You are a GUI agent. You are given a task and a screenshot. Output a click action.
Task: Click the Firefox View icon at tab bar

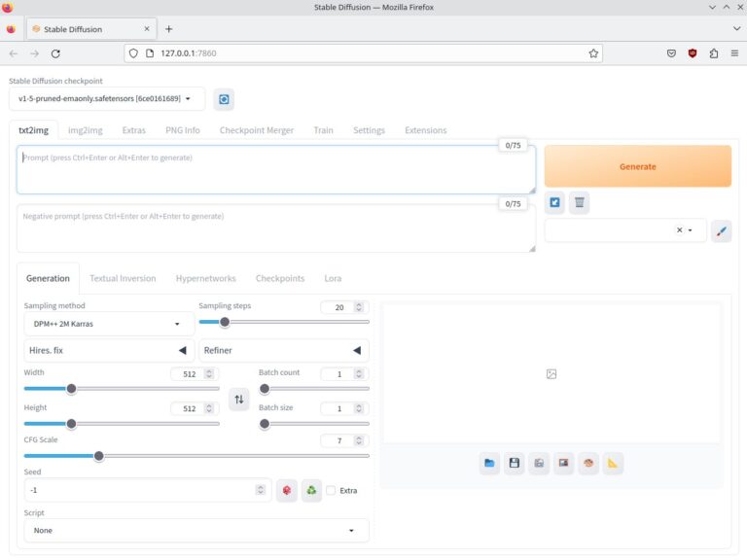click(11, 29)
